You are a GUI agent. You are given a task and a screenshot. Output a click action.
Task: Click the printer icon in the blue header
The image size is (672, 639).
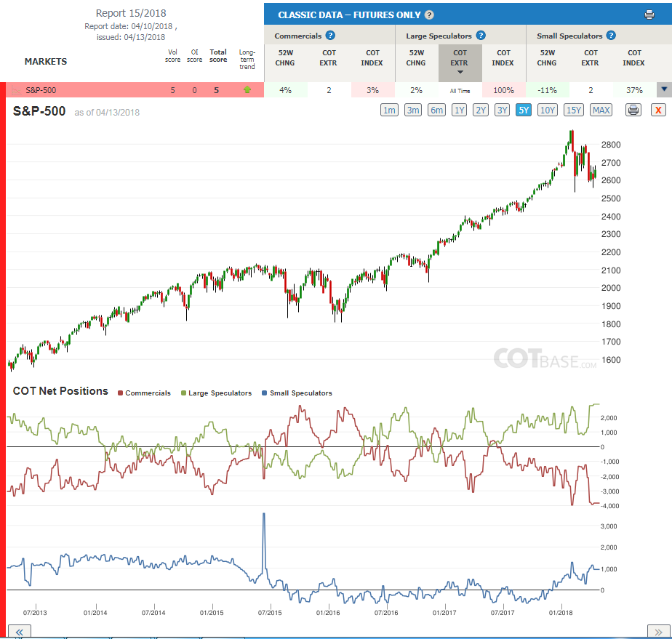[649, 15]
